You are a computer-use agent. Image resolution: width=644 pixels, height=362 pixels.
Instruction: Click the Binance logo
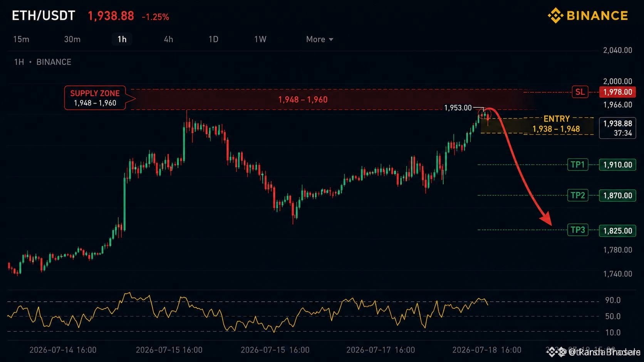click(x=588, y=16)
